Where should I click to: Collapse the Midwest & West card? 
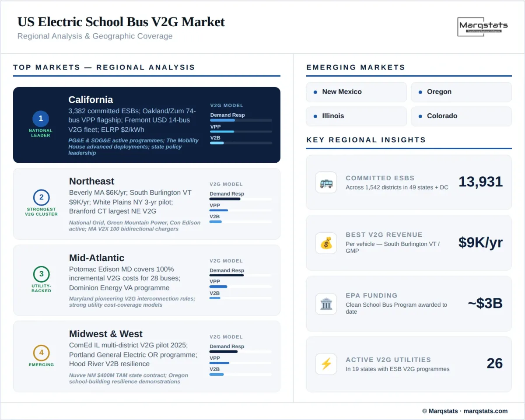pos(147,357)
